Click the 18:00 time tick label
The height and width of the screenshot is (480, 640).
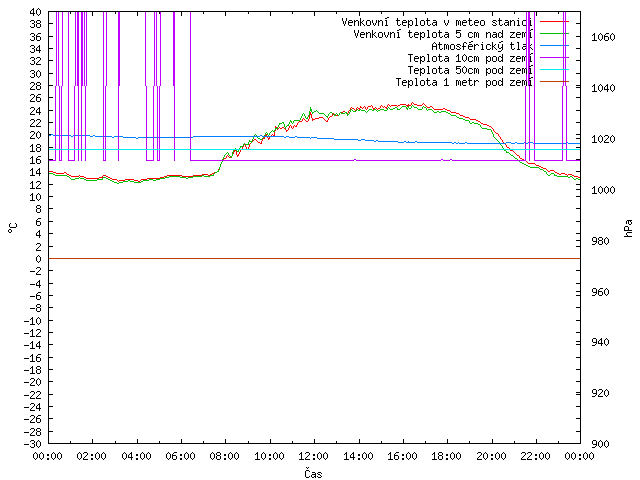pyautogui.click(x=447, y=456)
